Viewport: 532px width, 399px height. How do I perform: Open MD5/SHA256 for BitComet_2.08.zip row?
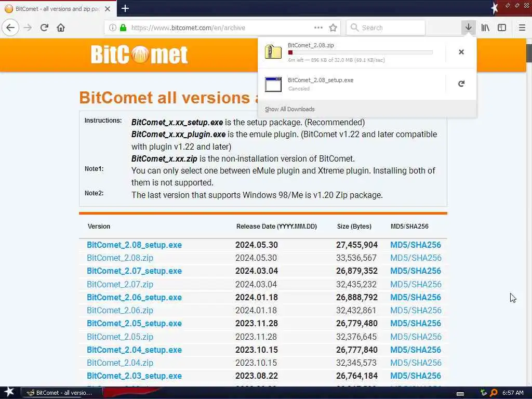(416, 258)
